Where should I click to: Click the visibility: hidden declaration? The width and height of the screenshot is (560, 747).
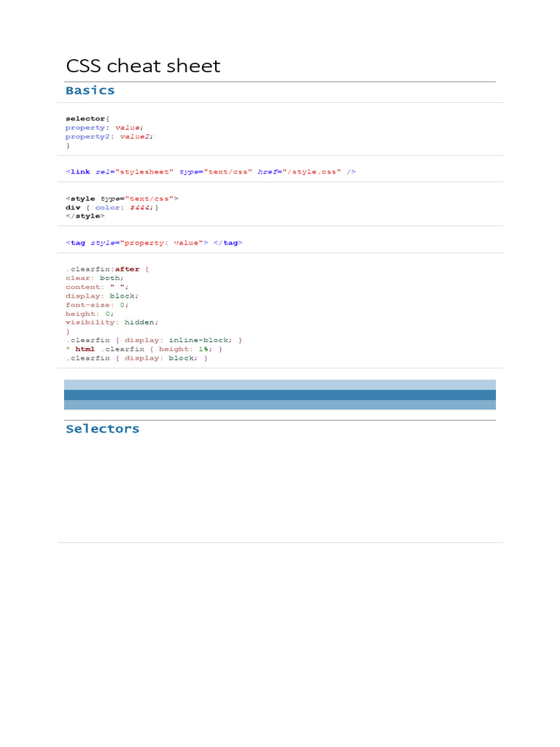click(112, 322)
